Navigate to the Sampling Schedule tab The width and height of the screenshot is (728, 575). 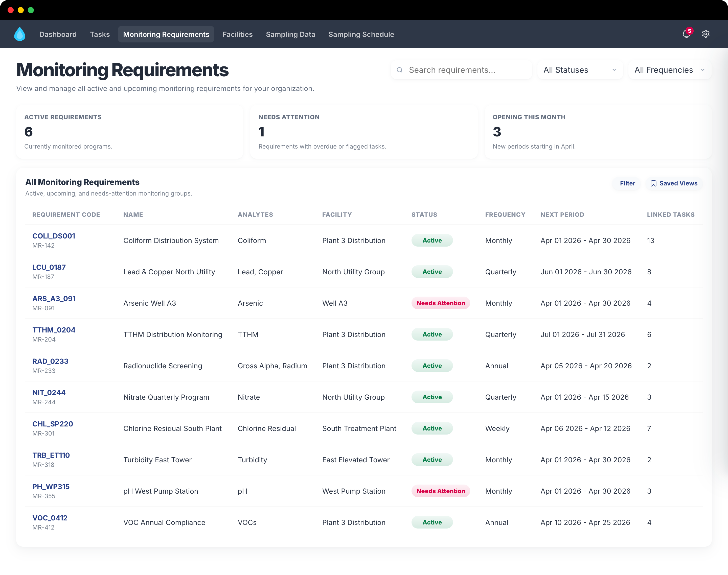tap(361, 34)
